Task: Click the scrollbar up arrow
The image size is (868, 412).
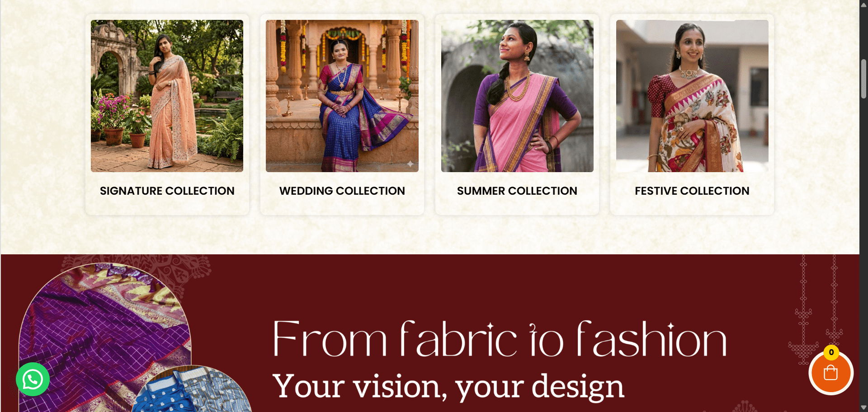Action: click(863, 5)
